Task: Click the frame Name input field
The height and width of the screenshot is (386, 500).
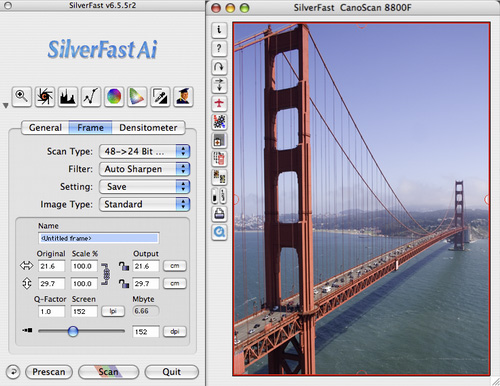Action: [x=99, y=238]
